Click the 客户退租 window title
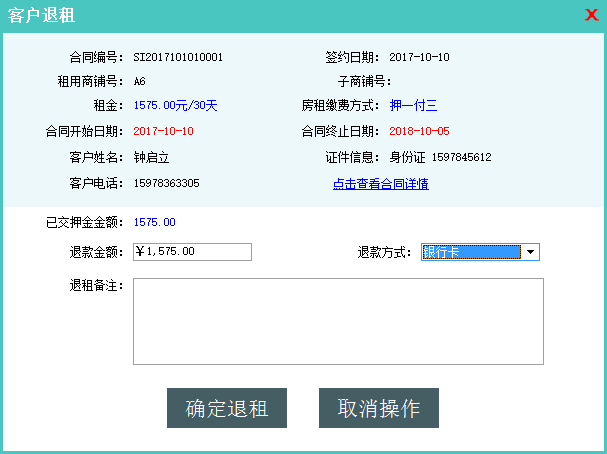 pos(41,16)
